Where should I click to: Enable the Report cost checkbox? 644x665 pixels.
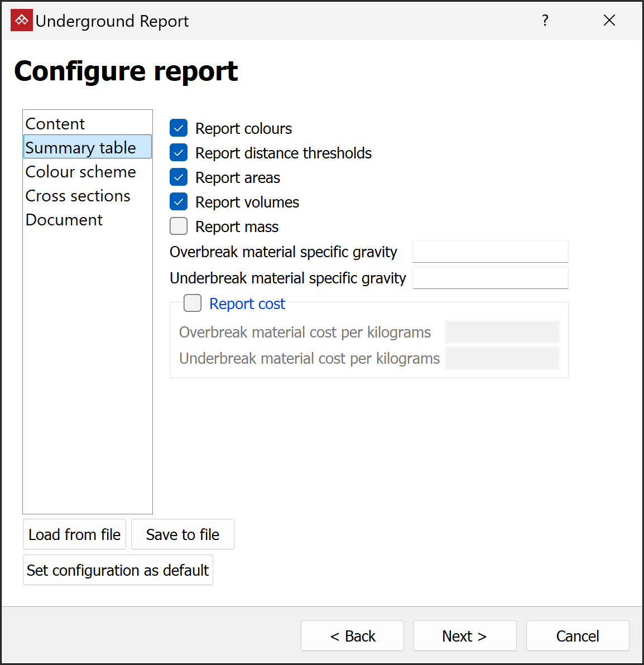[193, 303]
